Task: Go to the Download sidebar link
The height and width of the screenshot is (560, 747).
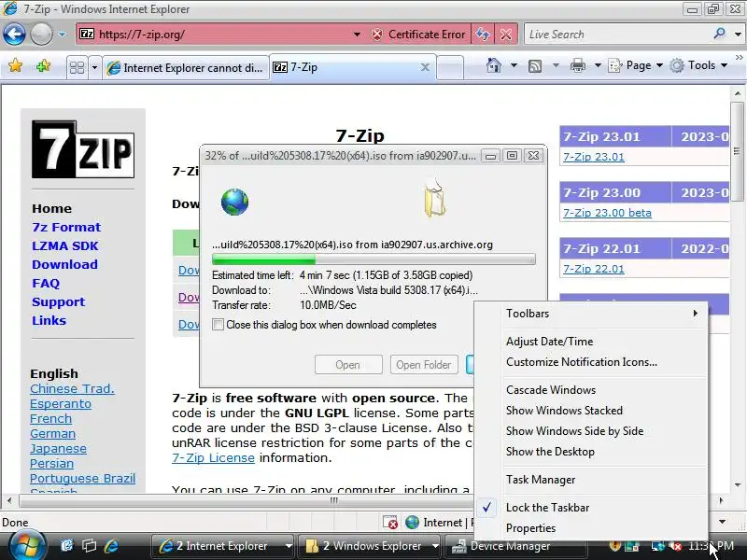Action: (x=64, y=264)
